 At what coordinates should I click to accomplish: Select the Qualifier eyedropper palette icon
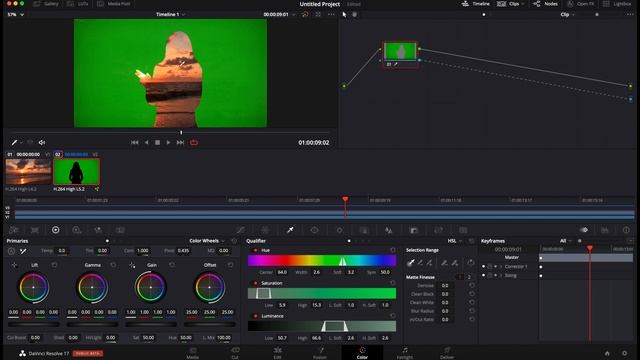(x=290, y=230)
